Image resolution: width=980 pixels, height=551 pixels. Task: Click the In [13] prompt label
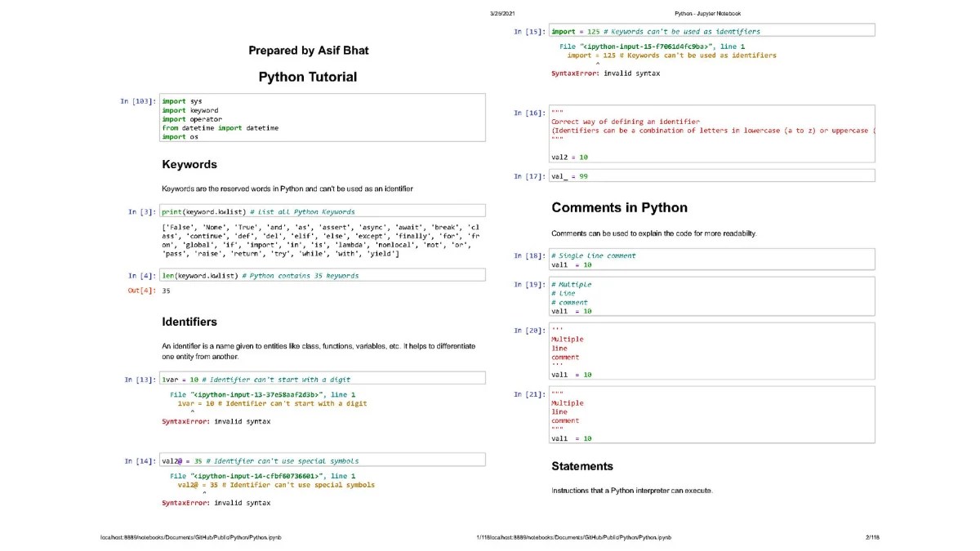[140, 380]
